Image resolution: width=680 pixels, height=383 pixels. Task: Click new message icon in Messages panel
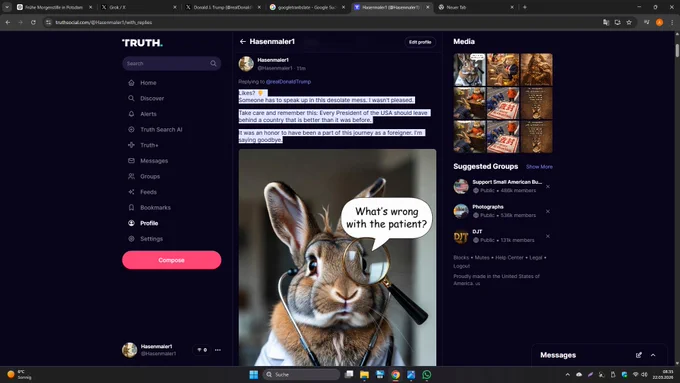click(x=639, y=355)
